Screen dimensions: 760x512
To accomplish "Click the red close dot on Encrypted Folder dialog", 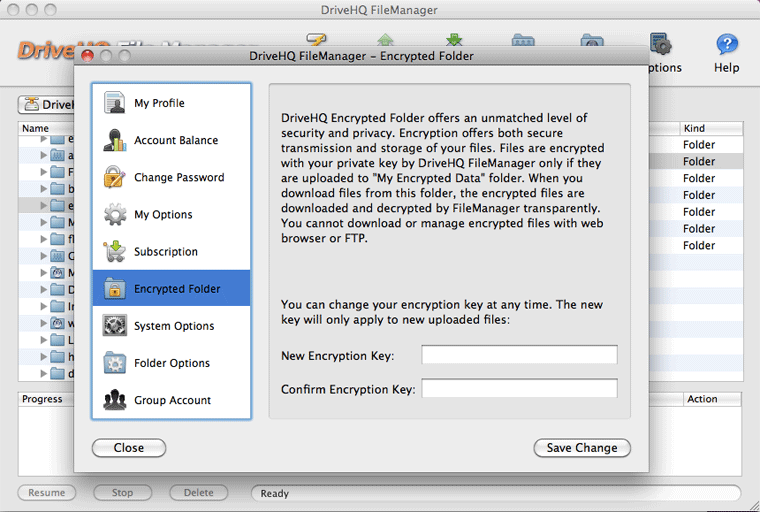I will point(87,56).
